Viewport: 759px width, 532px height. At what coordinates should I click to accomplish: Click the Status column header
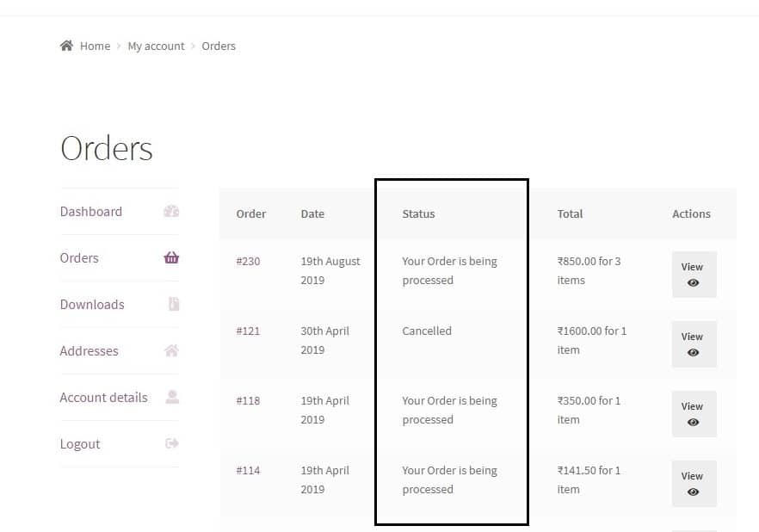(x=418, y=214)
